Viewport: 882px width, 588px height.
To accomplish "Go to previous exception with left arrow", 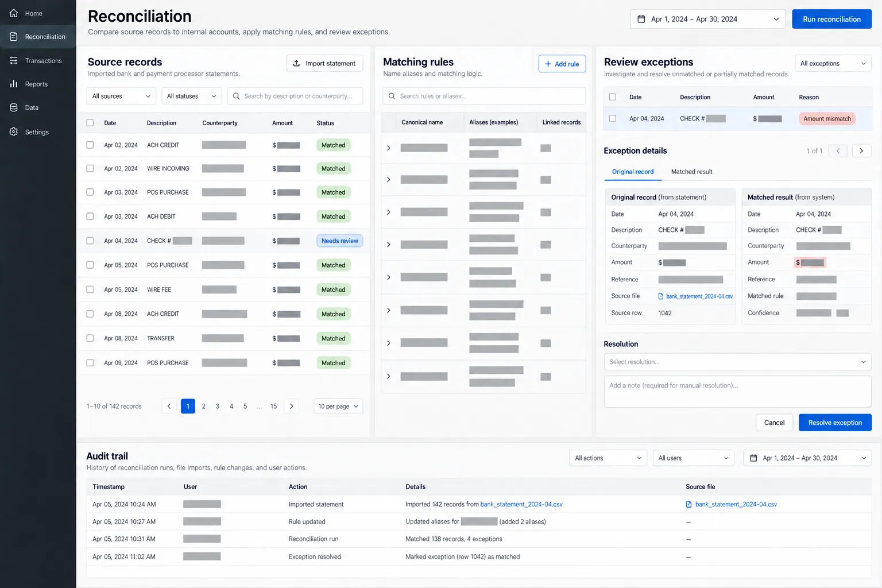I will click(x=838, y=150).
